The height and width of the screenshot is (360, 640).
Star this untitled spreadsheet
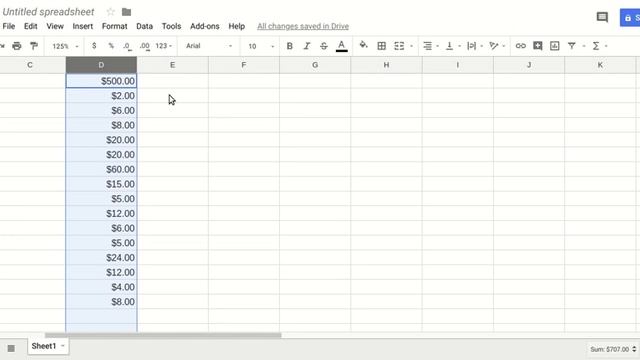click(x=110, y=12)
